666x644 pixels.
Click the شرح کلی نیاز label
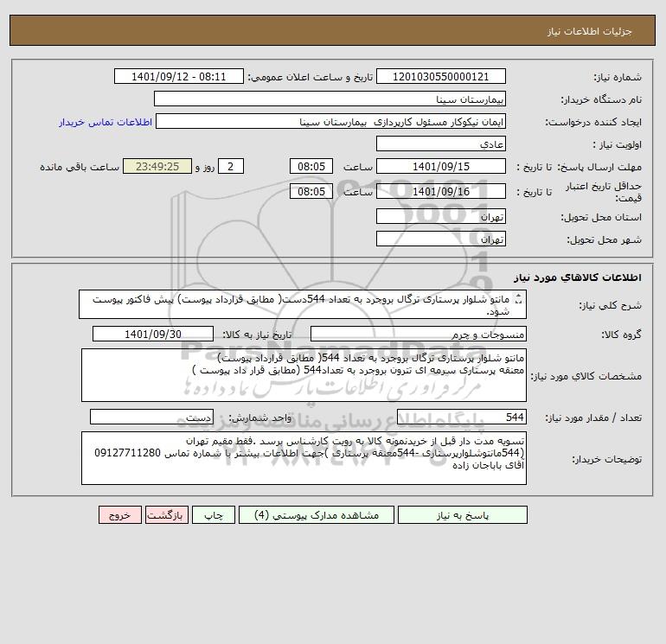pyautogui.click(x=611, y=305)
